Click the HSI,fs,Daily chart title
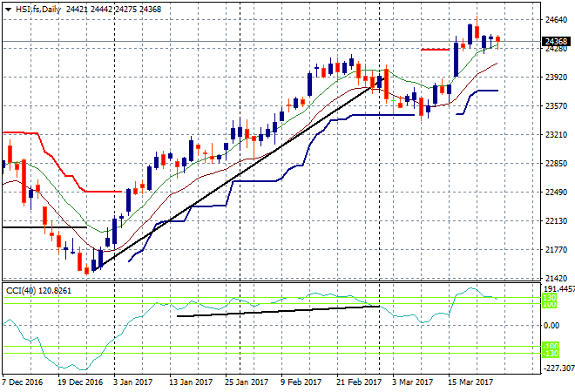The width and height of the screenshot is (575, 392). click(37, 10)
